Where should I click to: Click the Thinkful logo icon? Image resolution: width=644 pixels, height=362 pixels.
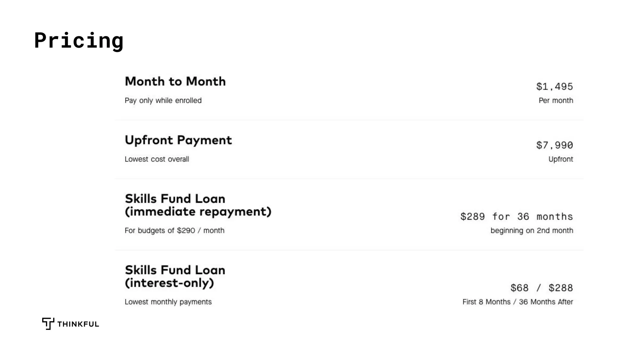[x=48, y=323]
